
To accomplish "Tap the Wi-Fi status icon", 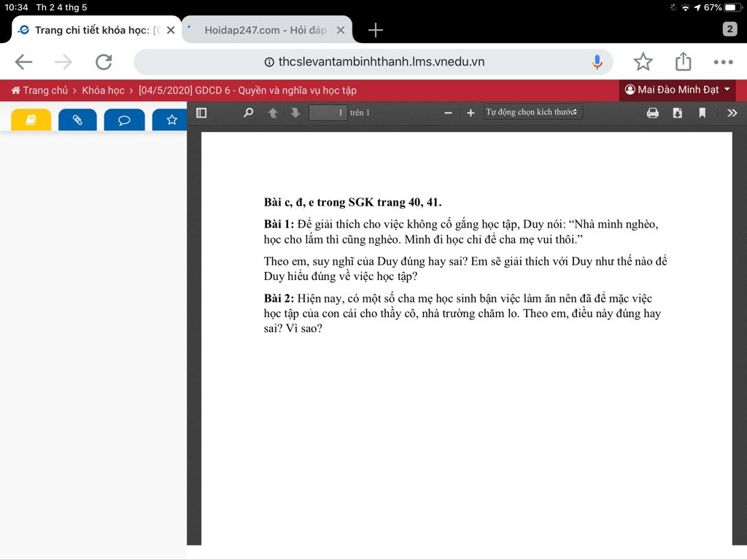I will (685, 7).
